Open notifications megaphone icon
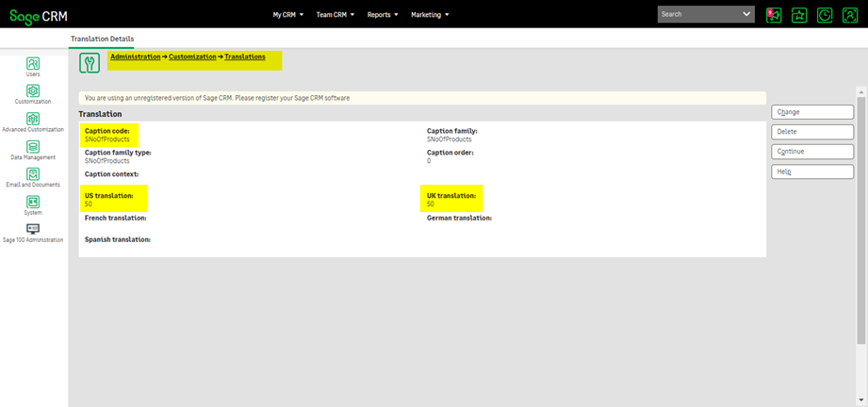This screenshot has height=407, width=868. coord(774,15)
